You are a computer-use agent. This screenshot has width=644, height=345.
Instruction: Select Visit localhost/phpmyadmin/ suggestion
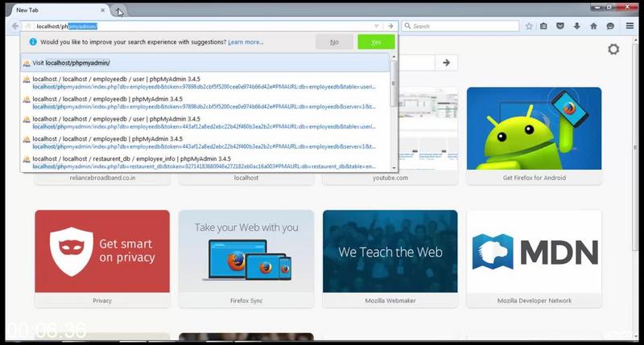pyautogui.click(x=205, y=63)
